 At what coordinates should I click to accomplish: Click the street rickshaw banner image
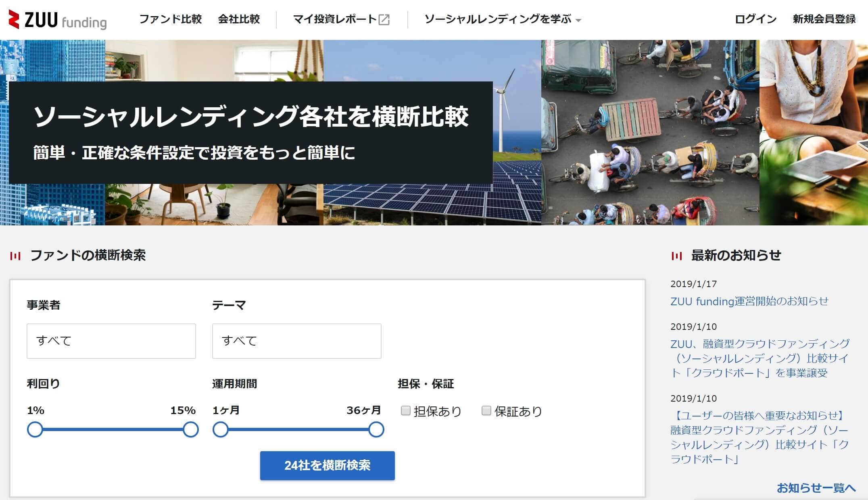pyautogui.click(x=650, y=133)
